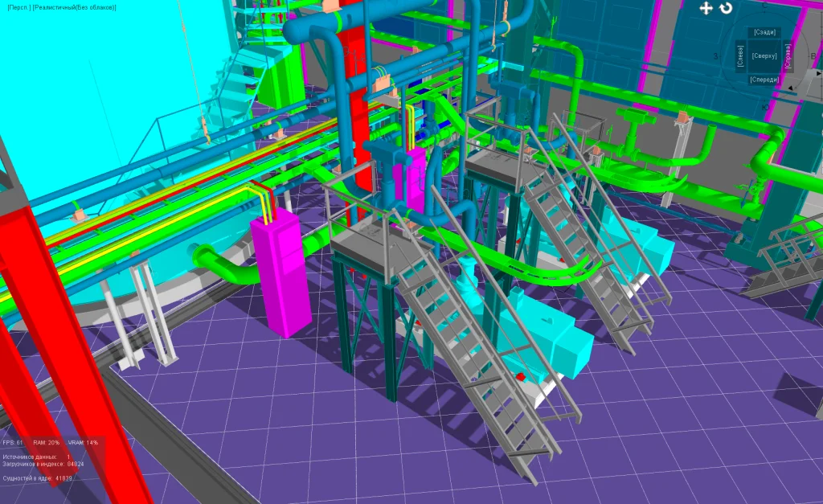Switch to the [Справа] right view

point(788,55)
